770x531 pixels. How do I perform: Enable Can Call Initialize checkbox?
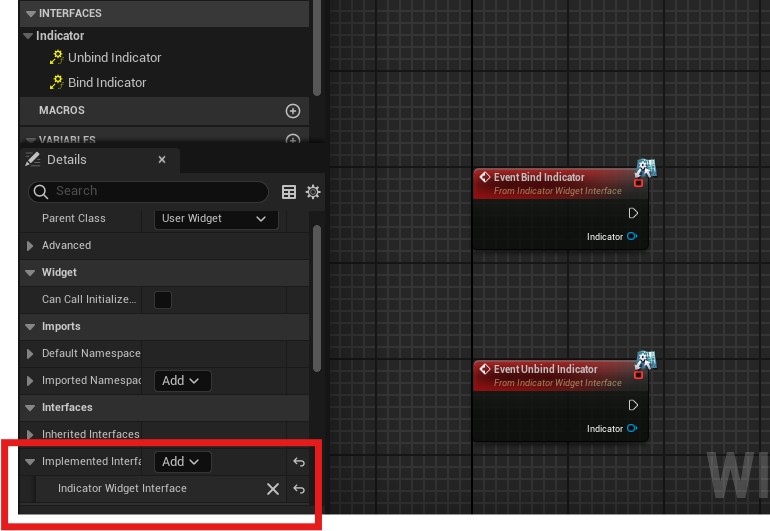(x=163, y=300)
